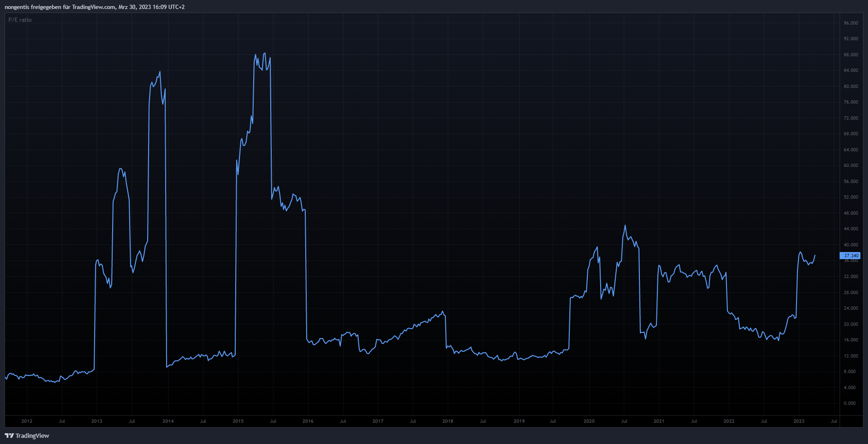Pick the 2015 label on the time axis
The height and width of the screenshot is (444, 868).
[238, 421]
